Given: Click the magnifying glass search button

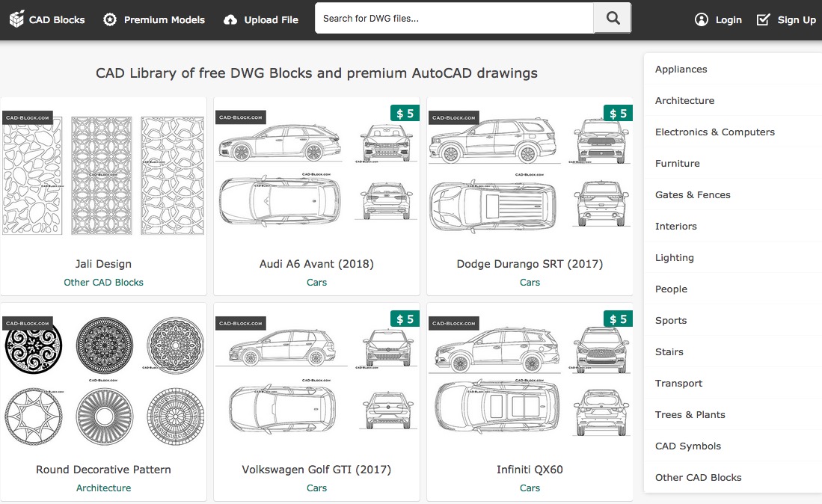Looking at the screenshot, I should [613, 19].
